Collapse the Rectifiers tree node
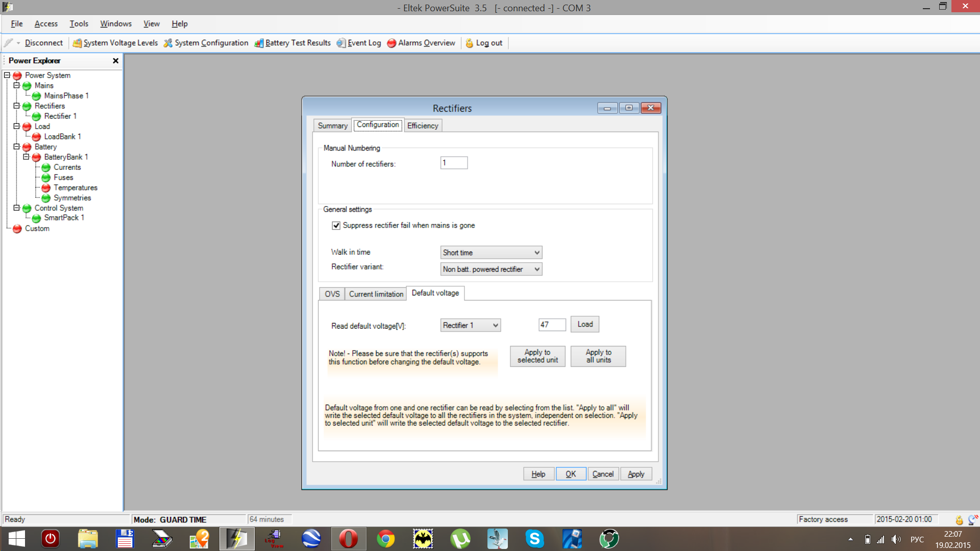Image resolution: width=980 pixels, height=551 pixels. click(x=16, y=106)
